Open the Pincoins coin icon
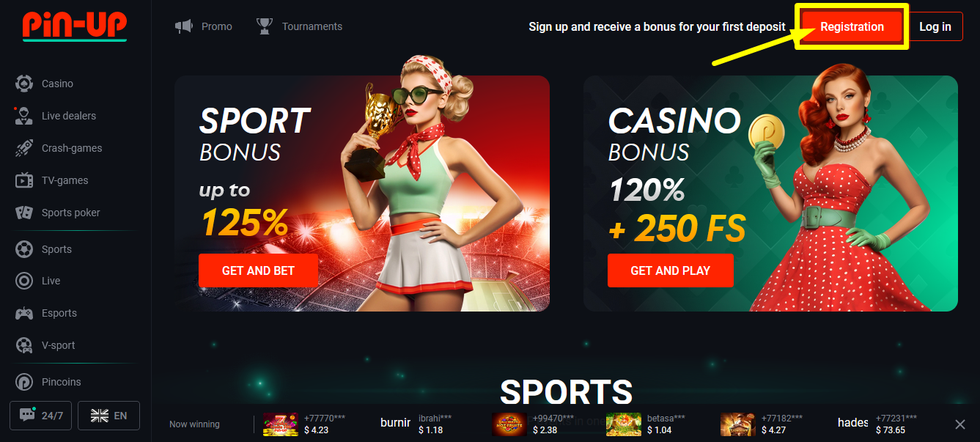Screen dimensions: 980x442 [x=24, y=382]
